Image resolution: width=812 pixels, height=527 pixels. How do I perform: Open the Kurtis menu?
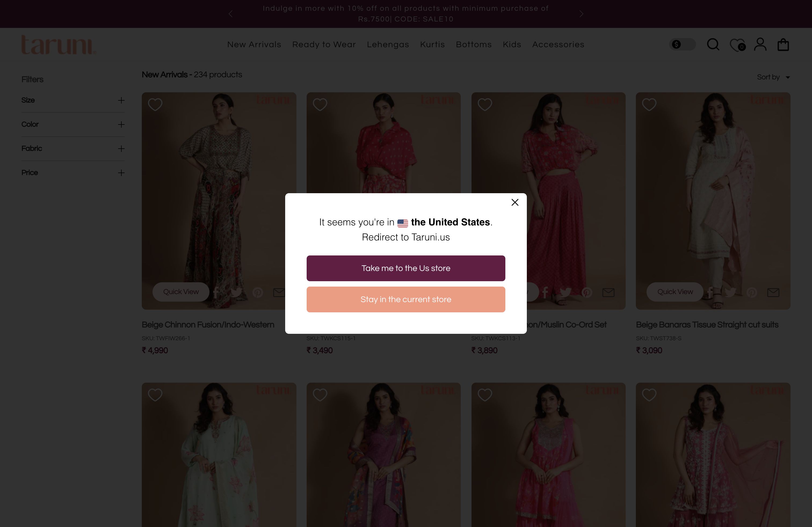coord(432,45)
